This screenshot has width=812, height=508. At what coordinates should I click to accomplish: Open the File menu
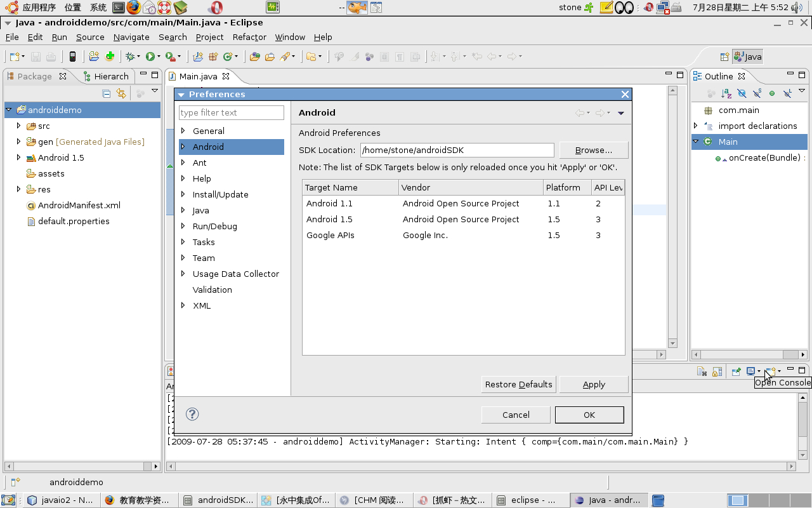pos(11,37)
